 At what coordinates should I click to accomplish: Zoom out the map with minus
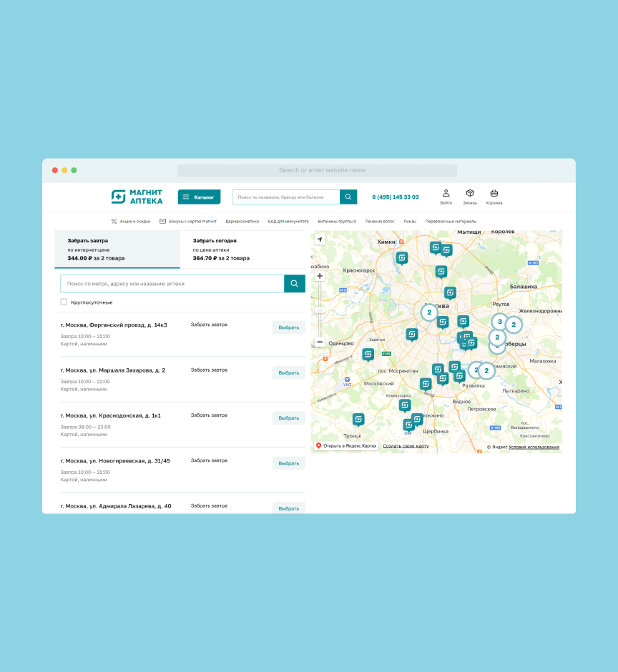320,342
